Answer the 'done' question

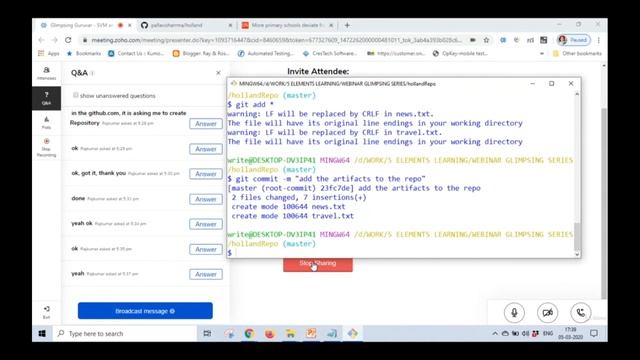click(206, 199)
